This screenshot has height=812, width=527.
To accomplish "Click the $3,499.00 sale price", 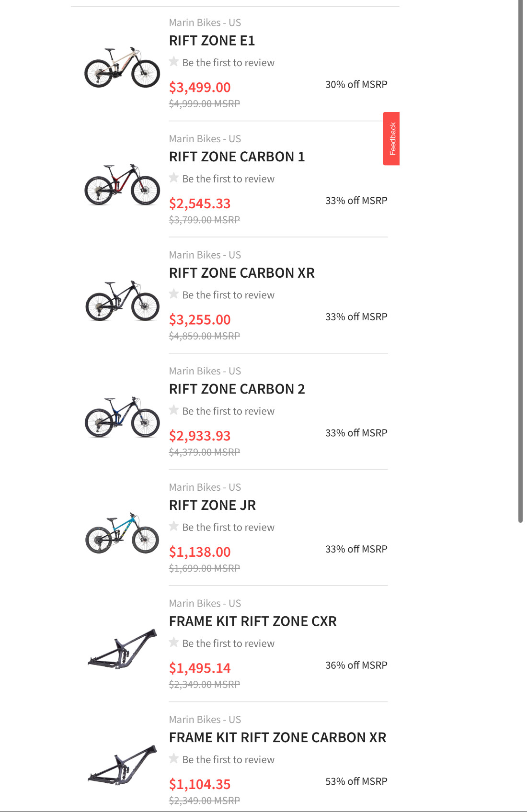I will click(x=200, y=87).
